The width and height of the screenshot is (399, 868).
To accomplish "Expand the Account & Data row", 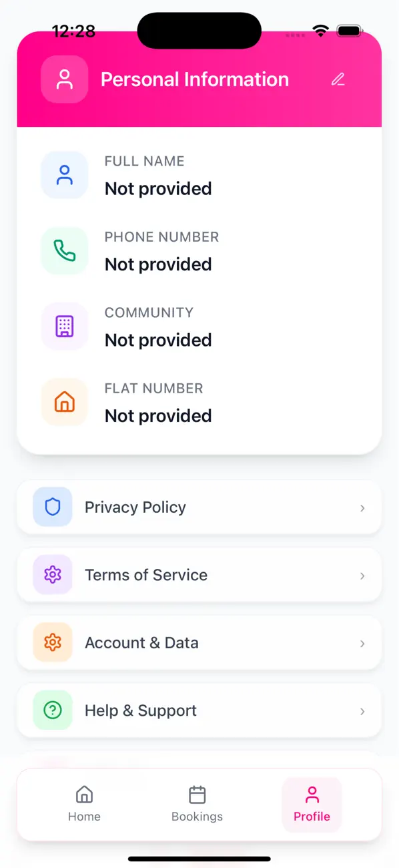I will click(x=362, y=644).
